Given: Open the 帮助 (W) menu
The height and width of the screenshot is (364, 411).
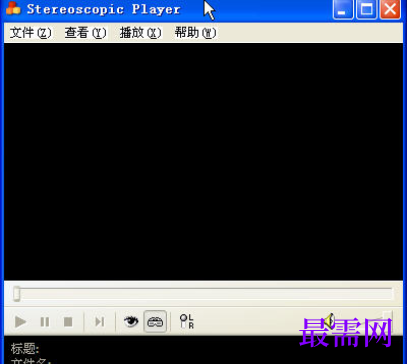Looking at the screenshot, I should [196, 33].
